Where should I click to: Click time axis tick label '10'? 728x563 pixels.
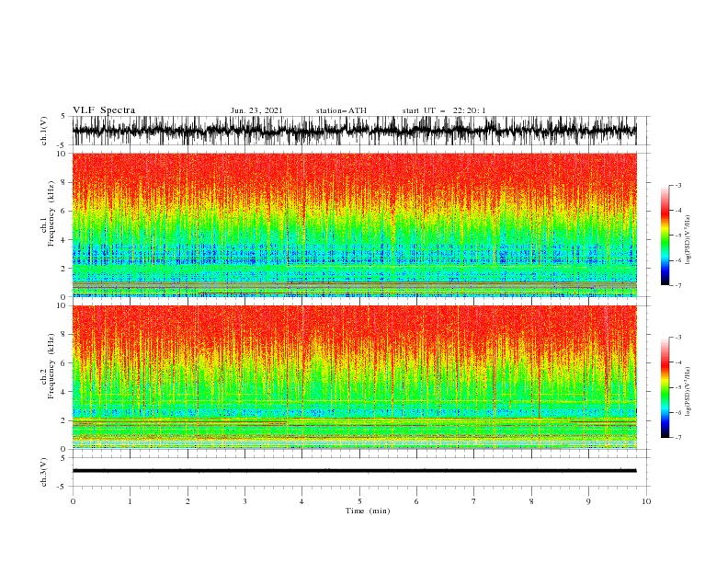point(646,501)
